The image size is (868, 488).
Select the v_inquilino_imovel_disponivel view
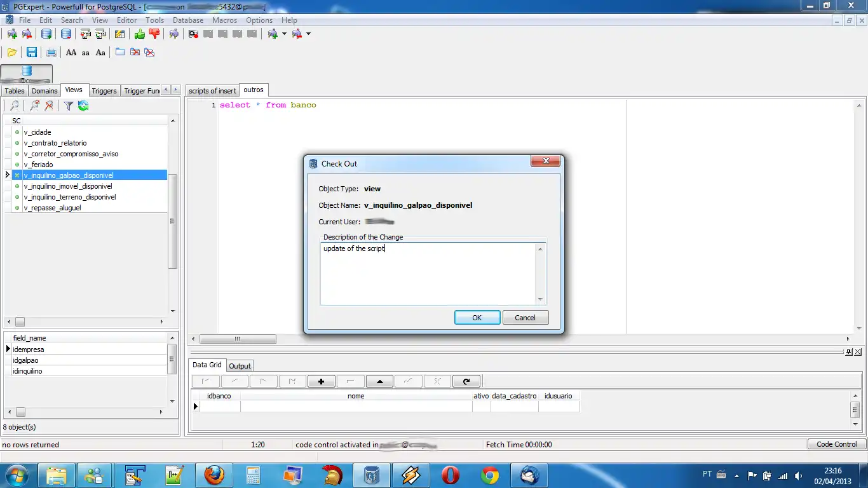click(68, 186)
